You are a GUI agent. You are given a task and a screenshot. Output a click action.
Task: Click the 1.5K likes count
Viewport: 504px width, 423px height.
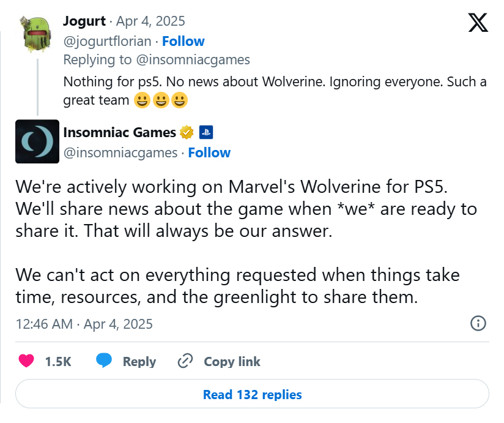[x=58, y=362]
